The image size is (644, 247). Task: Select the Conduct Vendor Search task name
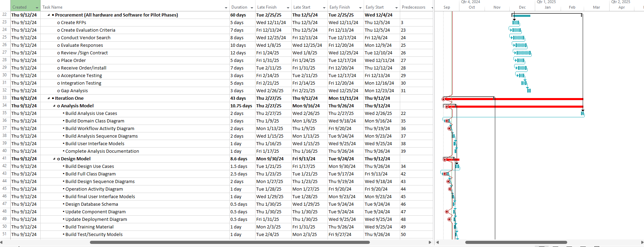[x=85, y=38]
